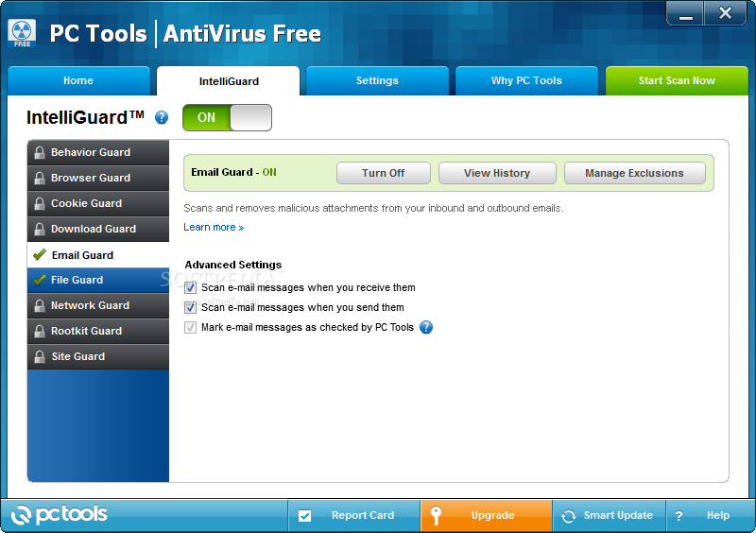Toggle the IntelliGuard ON switch

tap(227, 118)
